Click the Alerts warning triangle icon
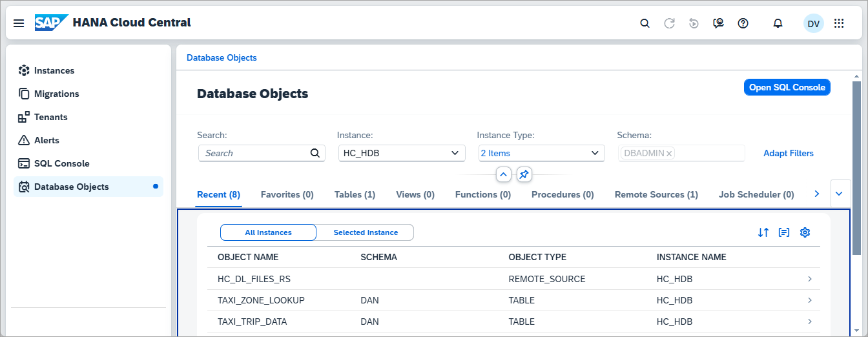Screen dimensions: 868x337 click(24, 140)
